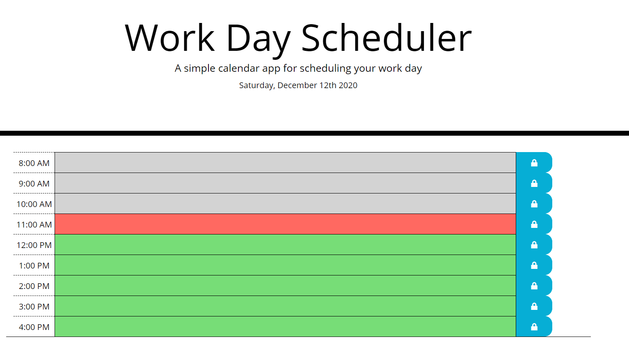Click the 4:00 PM event area
The width and height of the screenshot is (629, 364).
pyautogui.click(x=285, y=326)
